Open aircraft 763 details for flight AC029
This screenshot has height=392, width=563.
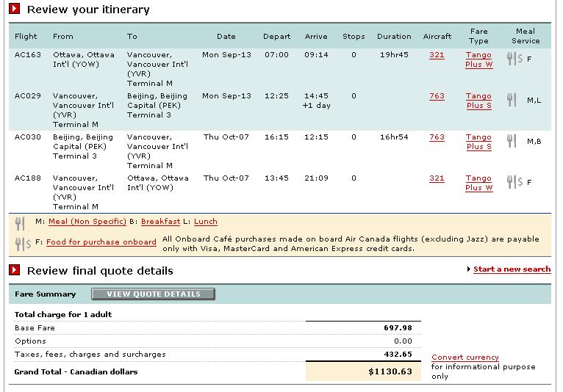437,96
